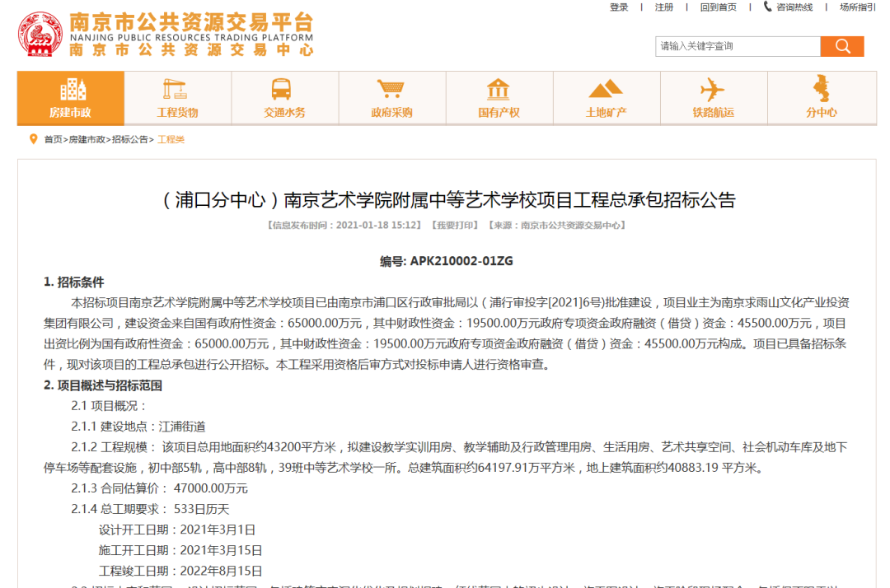Click the 2.1.4 总工期要求 533日历天 line
Image resolution: width=890 pixels, height=588 pixels.
pyautogui.click(x=150, y=509)
